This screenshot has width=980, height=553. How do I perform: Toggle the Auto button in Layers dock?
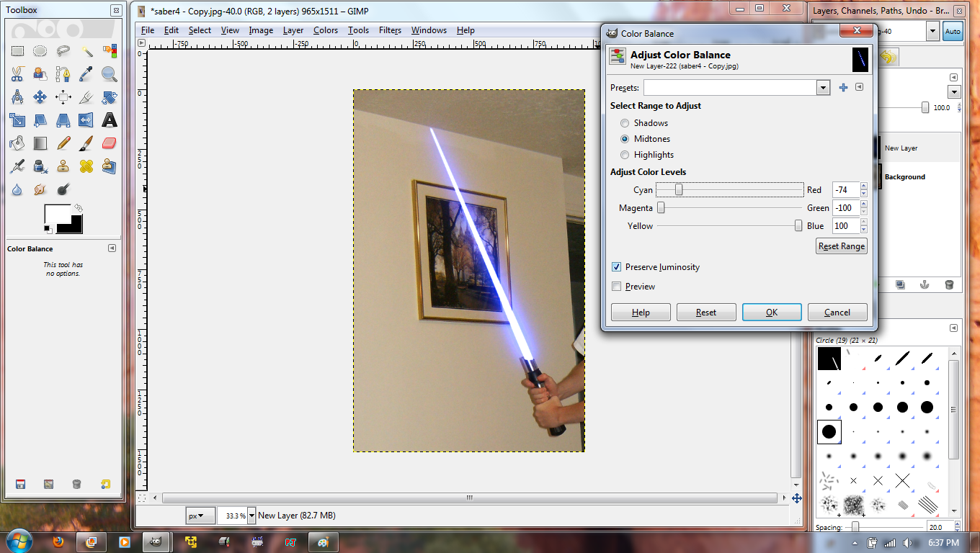point(953,31)
